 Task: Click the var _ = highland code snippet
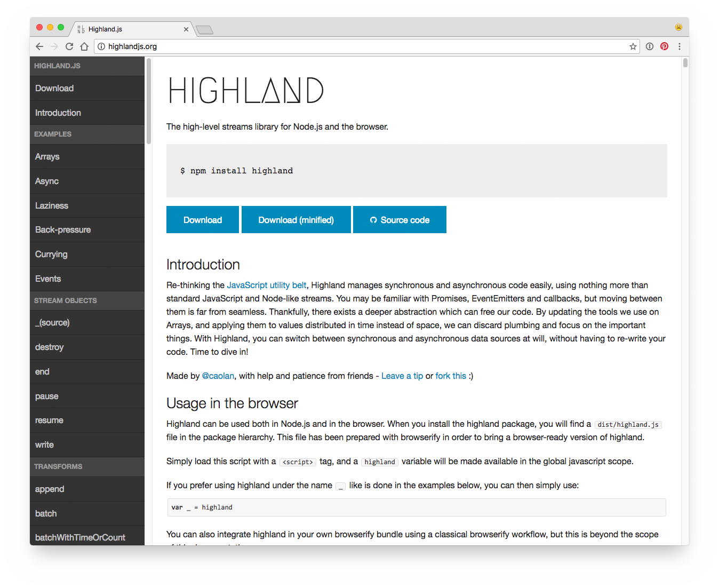(417, 507)
